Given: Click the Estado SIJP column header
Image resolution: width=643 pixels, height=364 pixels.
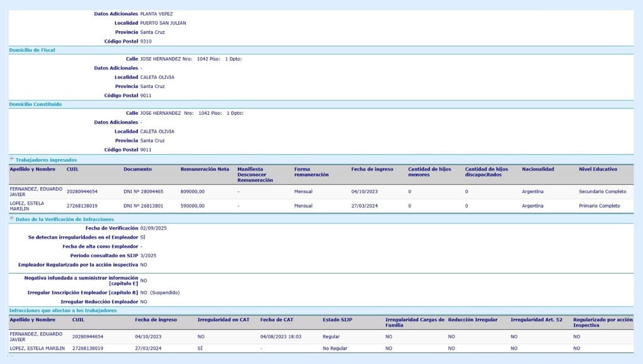Looking at the screenshot, I should click(337, 320).
